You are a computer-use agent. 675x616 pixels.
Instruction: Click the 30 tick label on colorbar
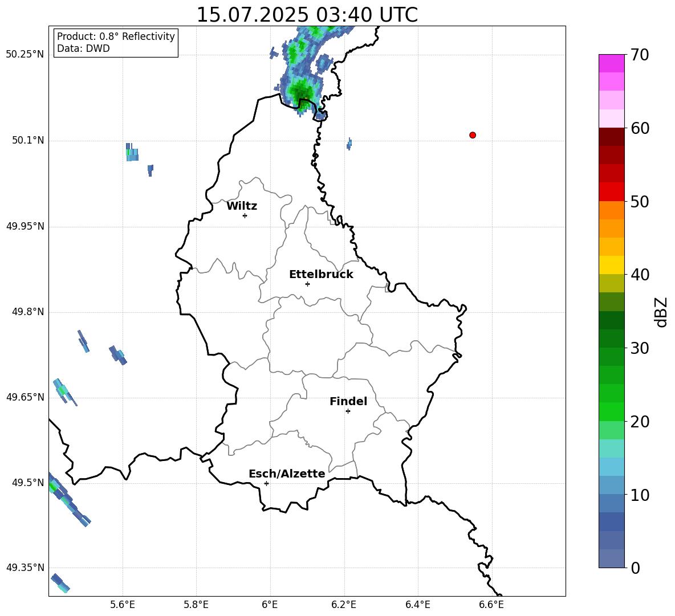pos(640,348)
